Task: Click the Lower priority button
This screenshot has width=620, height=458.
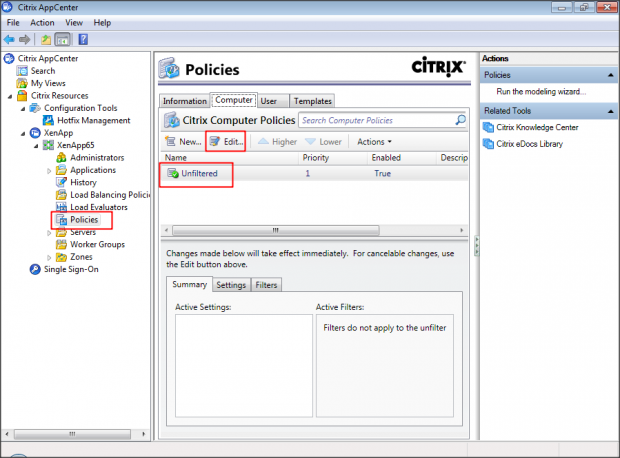Action: (x=323, y=142)
